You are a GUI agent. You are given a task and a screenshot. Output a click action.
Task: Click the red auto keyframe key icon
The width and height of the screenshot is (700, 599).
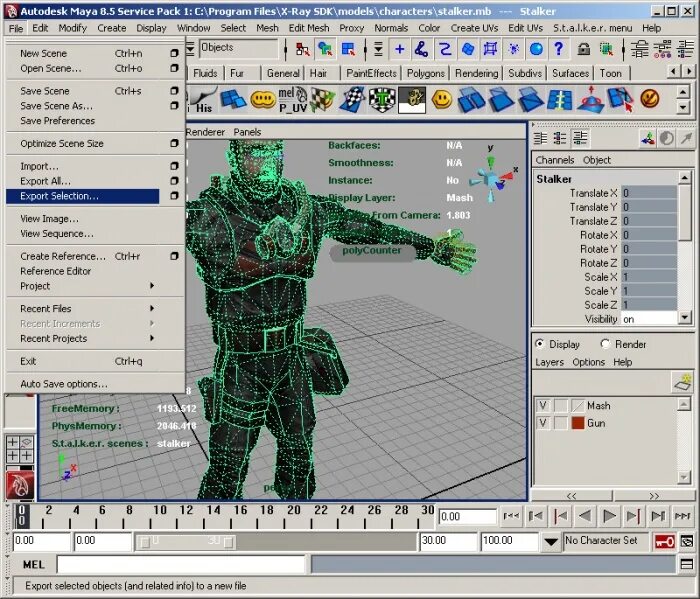point(665,541)
